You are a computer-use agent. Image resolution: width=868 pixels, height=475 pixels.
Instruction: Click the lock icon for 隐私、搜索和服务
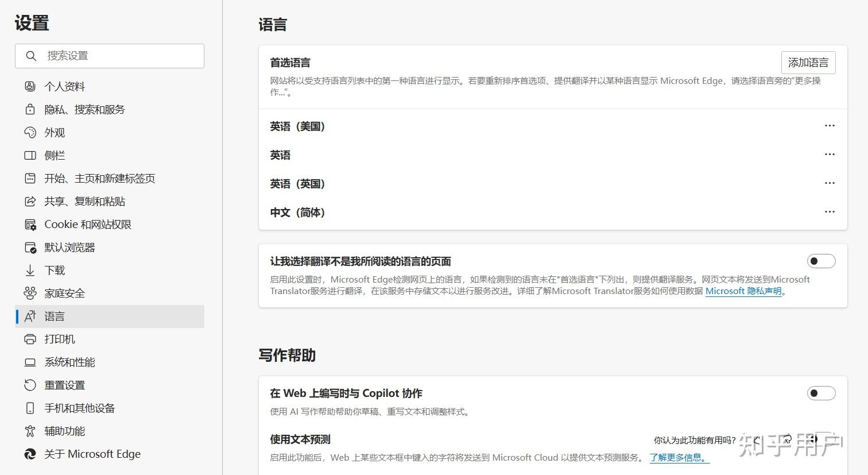pyautogui.click(x=30, y=109)
